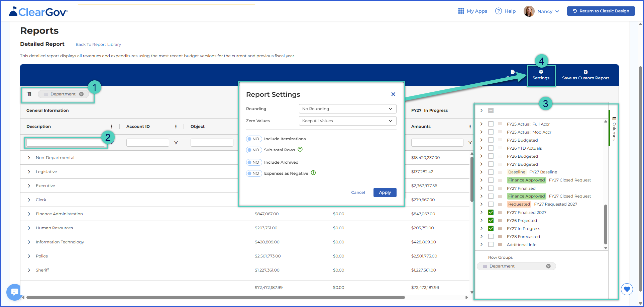Toggle Include Itemizations switch
This screenshot has width=644, height=307.
[254, 139]
